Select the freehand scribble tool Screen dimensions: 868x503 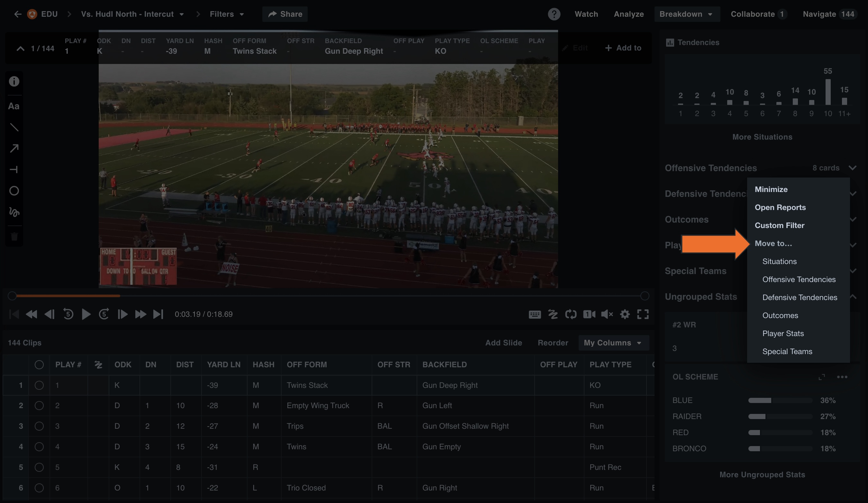click(14, 212)
